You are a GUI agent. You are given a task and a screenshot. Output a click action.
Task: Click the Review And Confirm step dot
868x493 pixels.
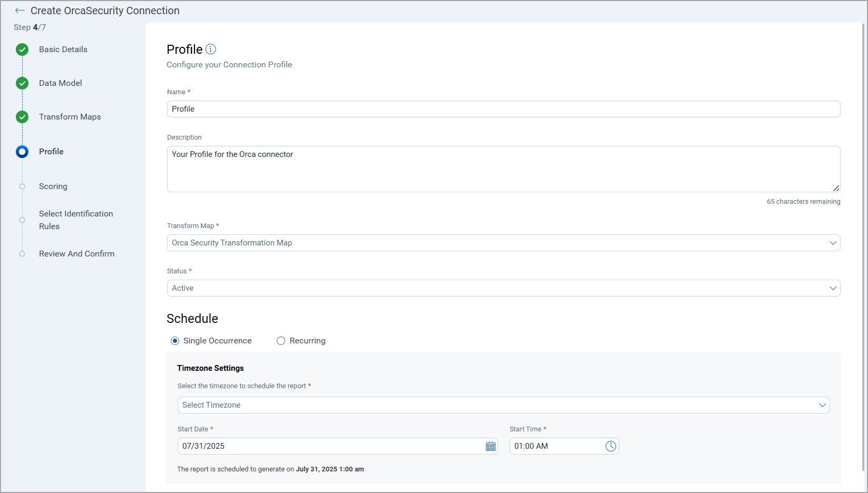click(22, 254)
